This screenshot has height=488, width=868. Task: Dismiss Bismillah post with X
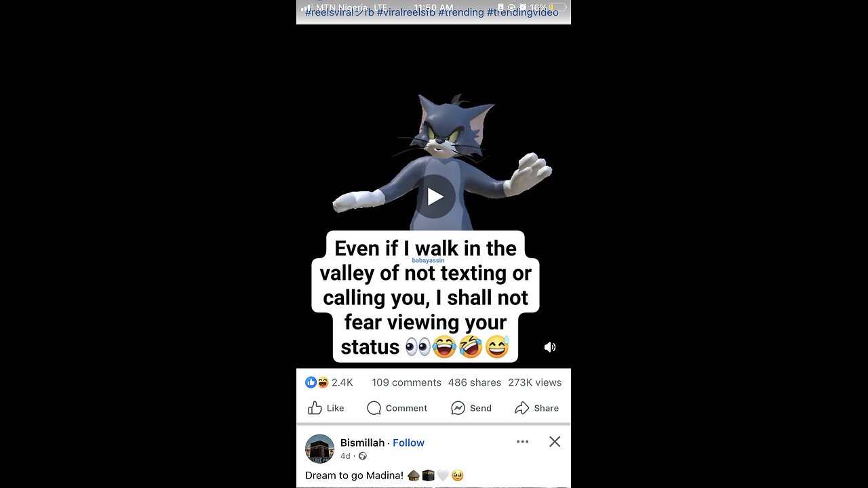point(555,441)
